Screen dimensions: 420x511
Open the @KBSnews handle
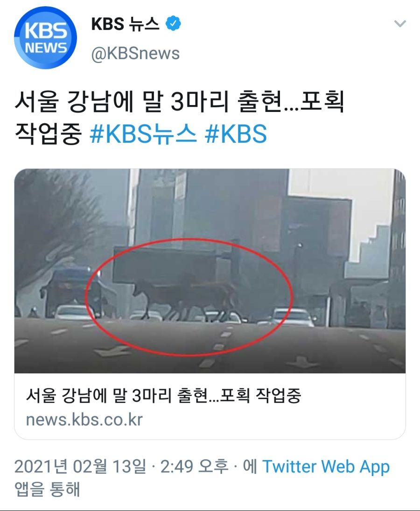[135, 54]
